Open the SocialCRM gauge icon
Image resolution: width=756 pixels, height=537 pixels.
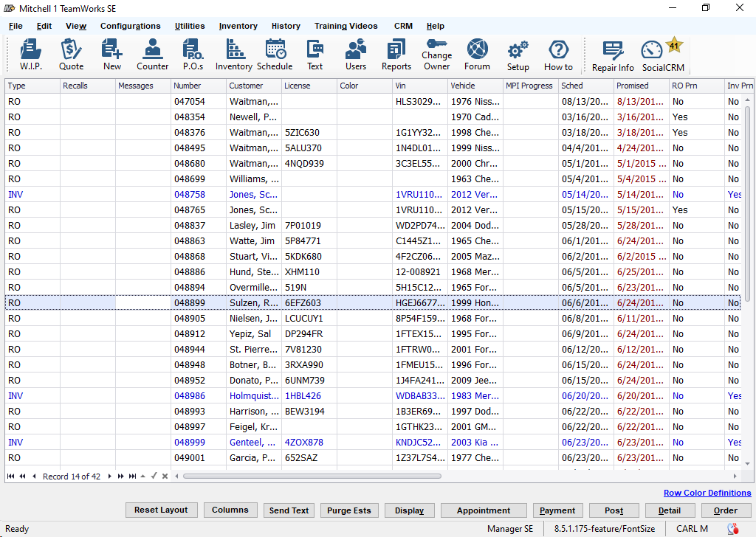click(x=663, y=56)
